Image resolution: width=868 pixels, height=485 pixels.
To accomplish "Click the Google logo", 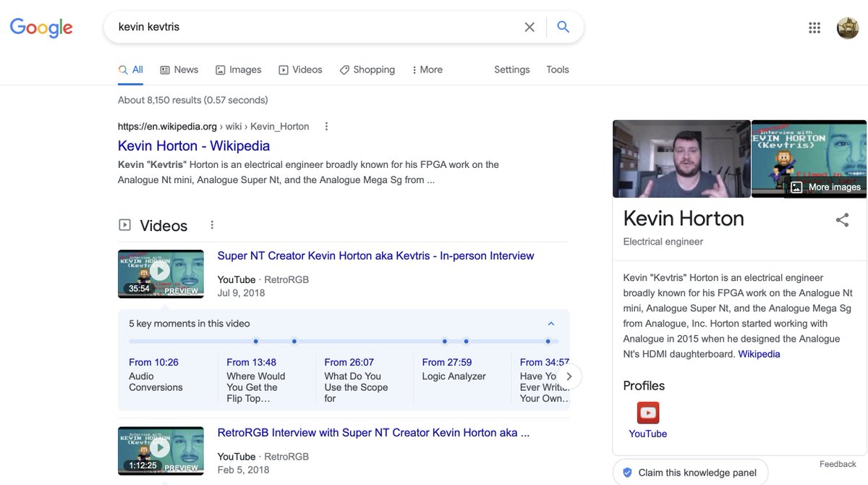I will click(41, 28).
